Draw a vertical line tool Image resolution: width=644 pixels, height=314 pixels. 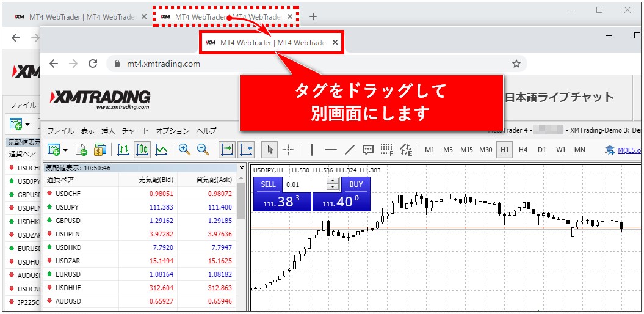(x=312, y=150)
